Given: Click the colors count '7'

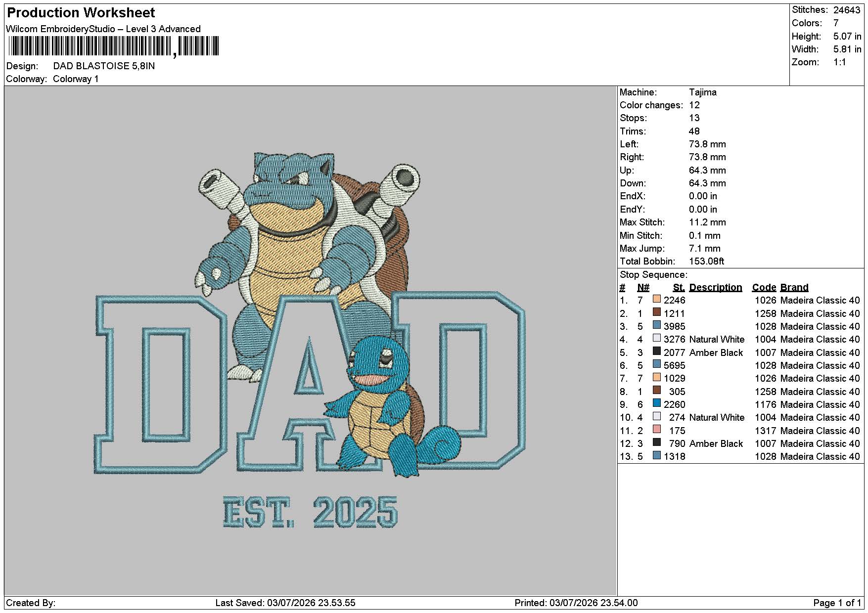Looking at the screenshot, I should 836,23.
